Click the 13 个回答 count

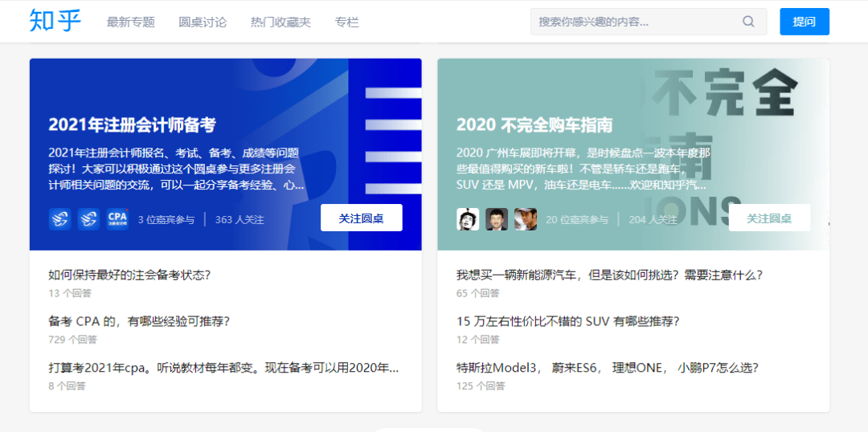pos(70,293)
